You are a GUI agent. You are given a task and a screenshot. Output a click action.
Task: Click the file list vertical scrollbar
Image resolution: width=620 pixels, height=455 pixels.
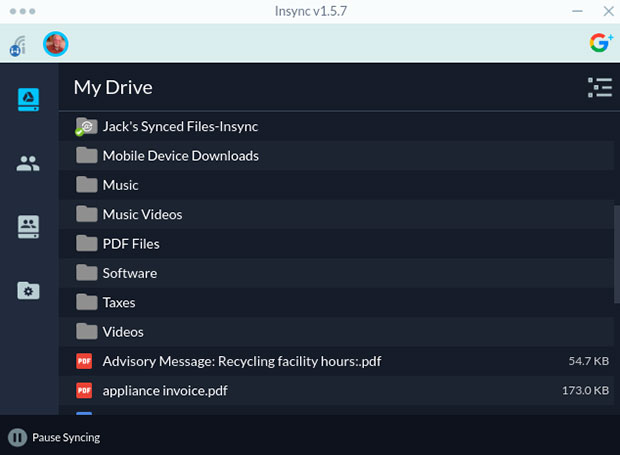tap(616, 255)
